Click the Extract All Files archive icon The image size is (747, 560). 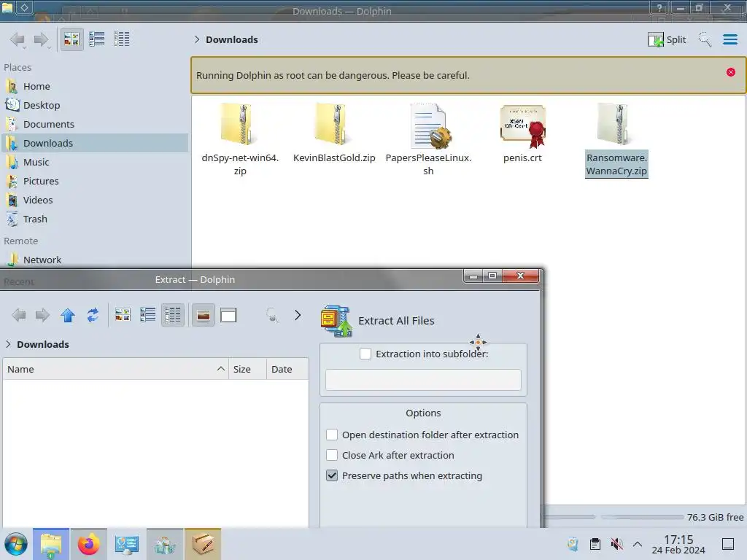pos(336,321)
